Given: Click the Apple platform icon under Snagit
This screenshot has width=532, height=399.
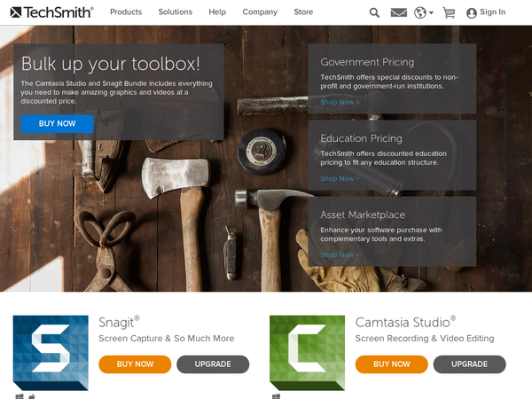Looking at the screenshot, I should (x=32, y=396).
